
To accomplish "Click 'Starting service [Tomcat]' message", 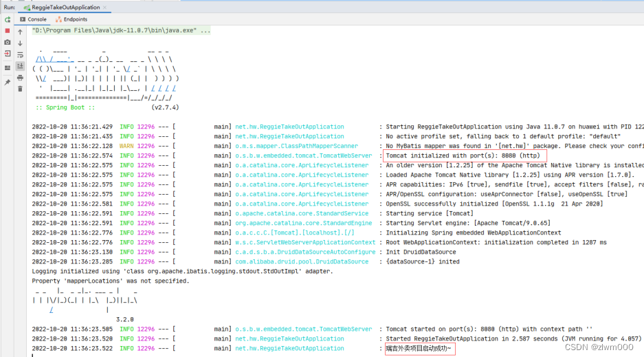I will 430,214.
